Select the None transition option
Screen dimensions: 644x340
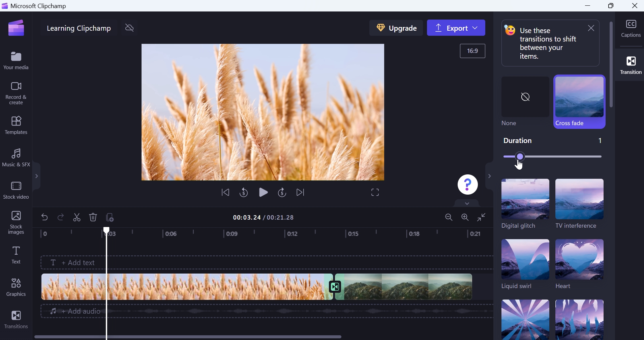coord(525,102)
